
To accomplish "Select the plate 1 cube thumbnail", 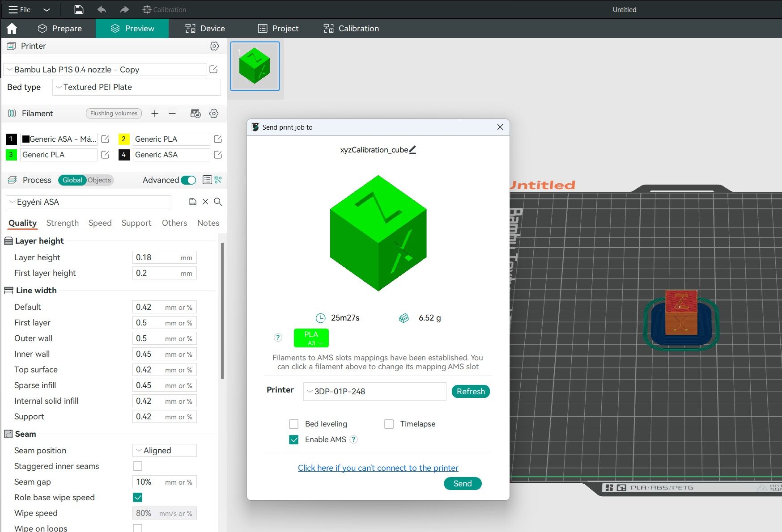I will [x=255, y=66].
